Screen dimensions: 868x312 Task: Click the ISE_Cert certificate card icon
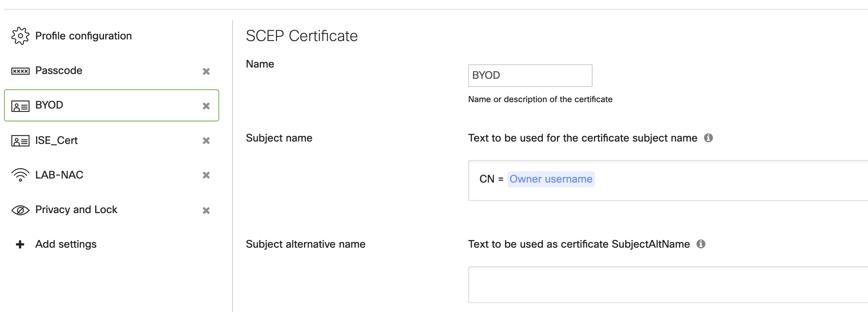click(x=20, y=141)
